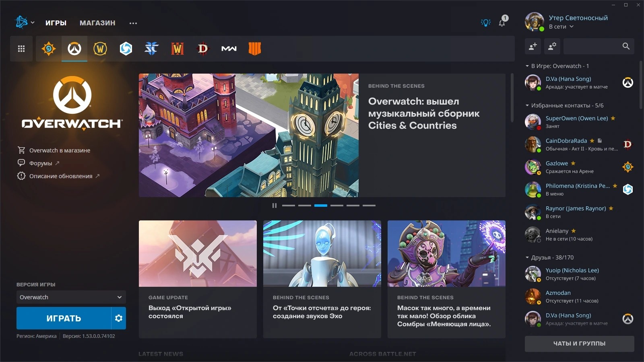Open the Hearthstone game icon
Screen dimensions: 644x362
(x=48, y=49)
